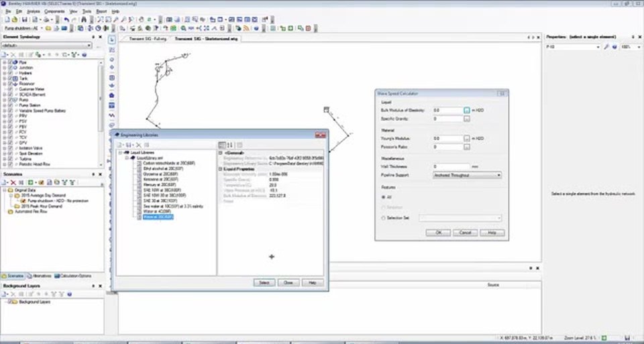The height and width of the screenshot is (344, 644).
Task: Click the Delete X icon in Engineering Libraries
Action: [138, 145]
